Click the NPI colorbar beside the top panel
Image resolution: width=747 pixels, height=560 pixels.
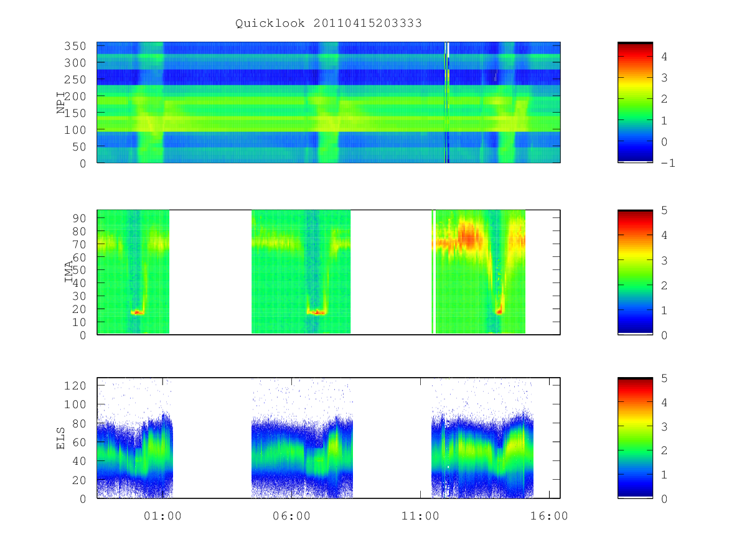(635, 102)
